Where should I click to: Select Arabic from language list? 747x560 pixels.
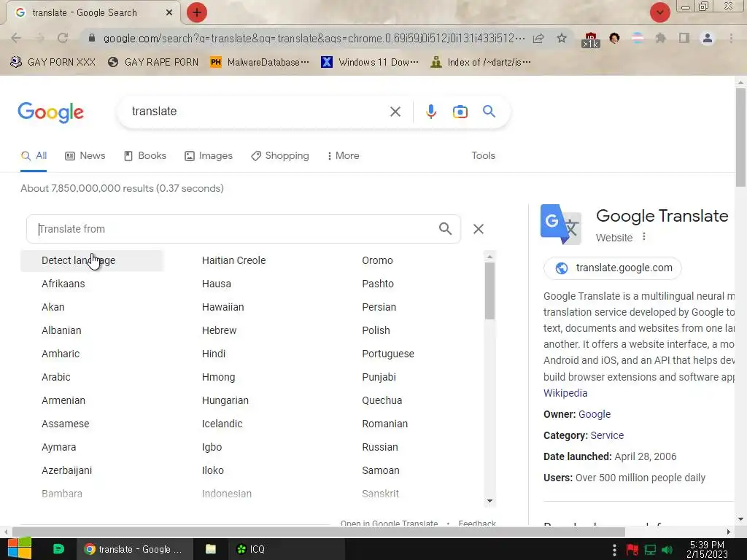pos(55,377)
